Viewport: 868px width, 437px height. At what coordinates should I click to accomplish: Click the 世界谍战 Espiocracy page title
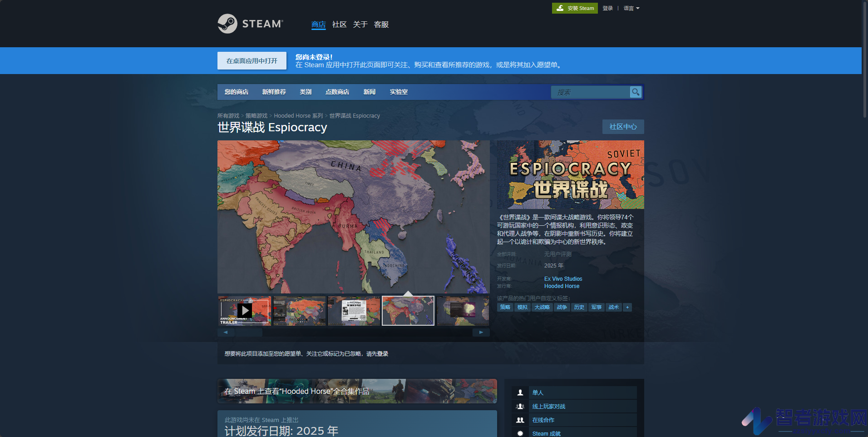click(x=272, y=127)
